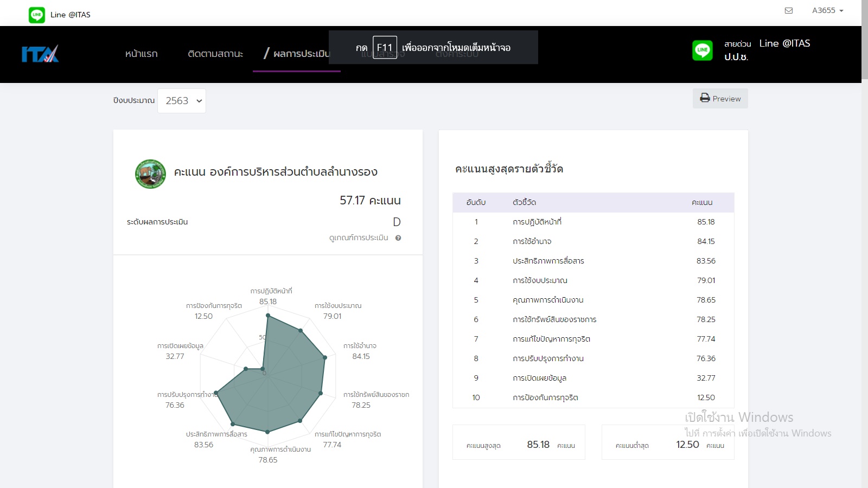Select the การใช้ทรัพย์สินของราชการ table row

593,319
